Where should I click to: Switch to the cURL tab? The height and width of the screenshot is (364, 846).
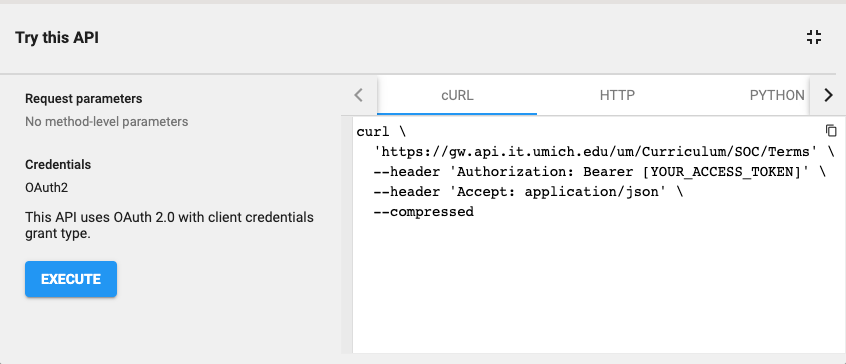point(457,95)
